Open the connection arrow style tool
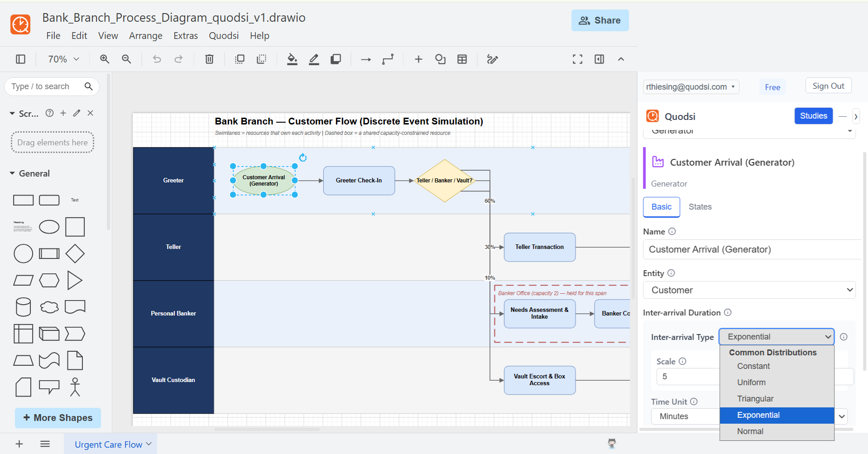The height and width of the screenshot is (454, 868). coord(366,59)
